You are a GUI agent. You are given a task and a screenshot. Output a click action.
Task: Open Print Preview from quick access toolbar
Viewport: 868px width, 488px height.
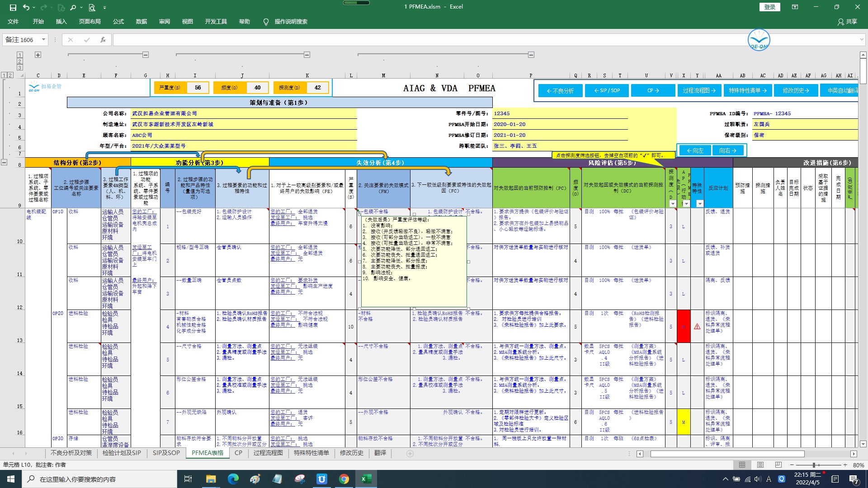tap(92, 7)
